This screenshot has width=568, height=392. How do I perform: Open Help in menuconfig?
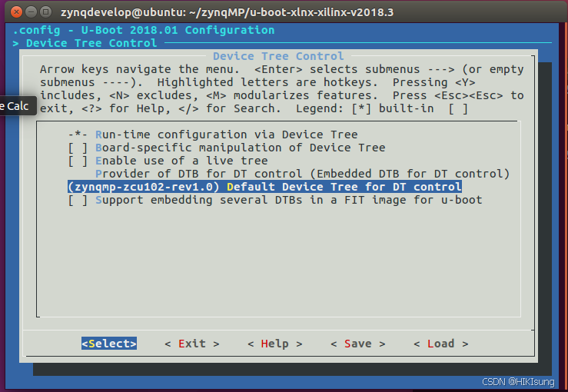click(x=274, y=344)
